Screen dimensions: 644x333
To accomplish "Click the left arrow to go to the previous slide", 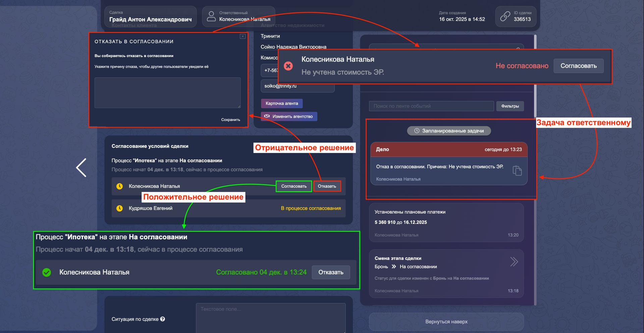I will coord(81,168).
